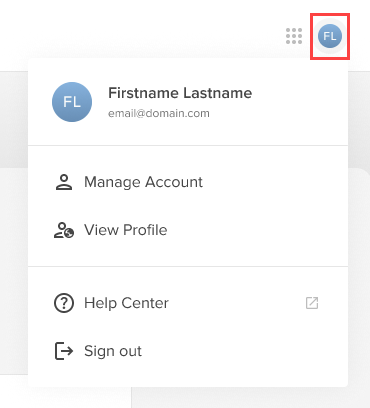Open the Help Center link

click(188, 303)
